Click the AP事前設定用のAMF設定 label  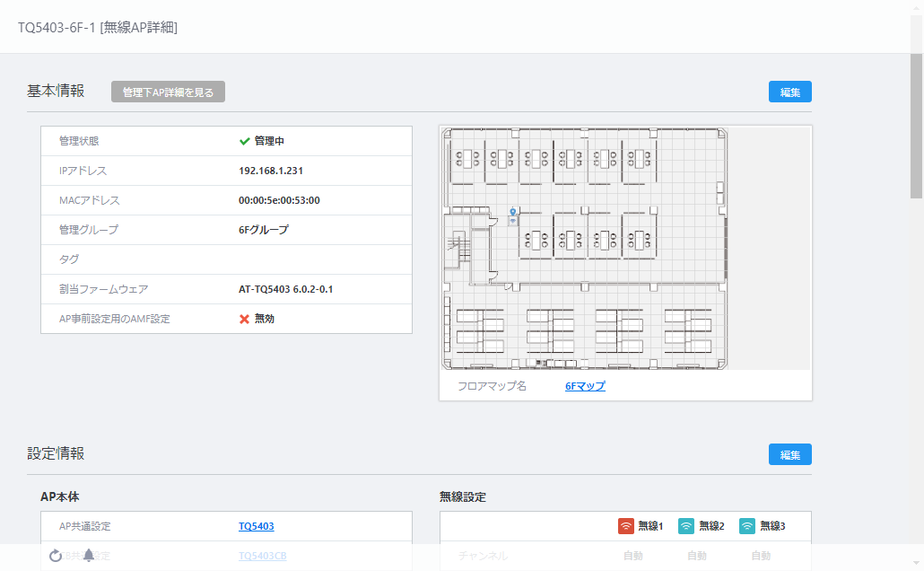[114, 319]
